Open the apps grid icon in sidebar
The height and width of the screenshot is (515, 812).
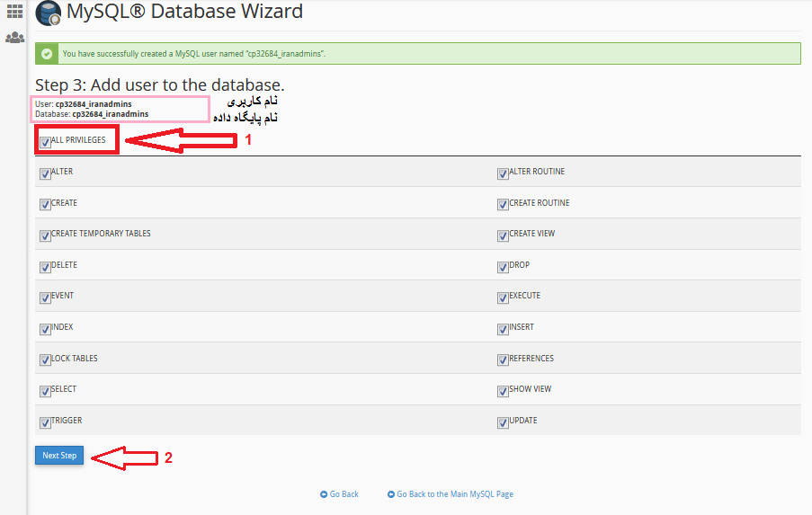click(x=14, y=11)
